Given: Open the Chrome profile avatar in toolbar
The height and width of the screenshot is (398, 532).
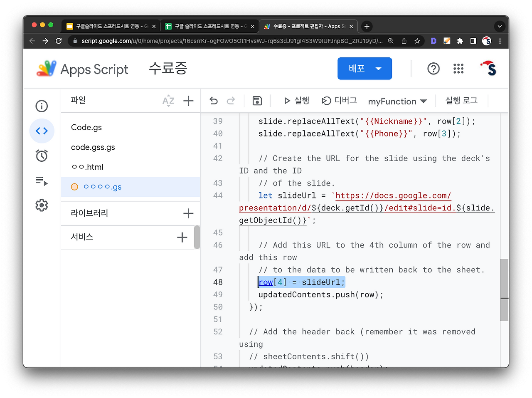Looking at the screenshot, I should coord(487,41).
